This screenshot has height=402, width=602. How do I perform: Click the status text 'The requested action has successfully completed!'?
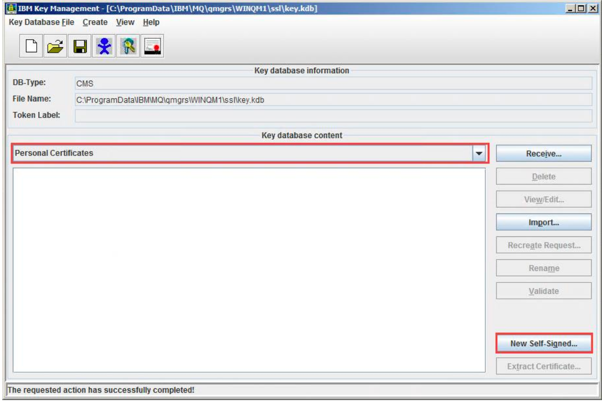(x=101, y=390)
